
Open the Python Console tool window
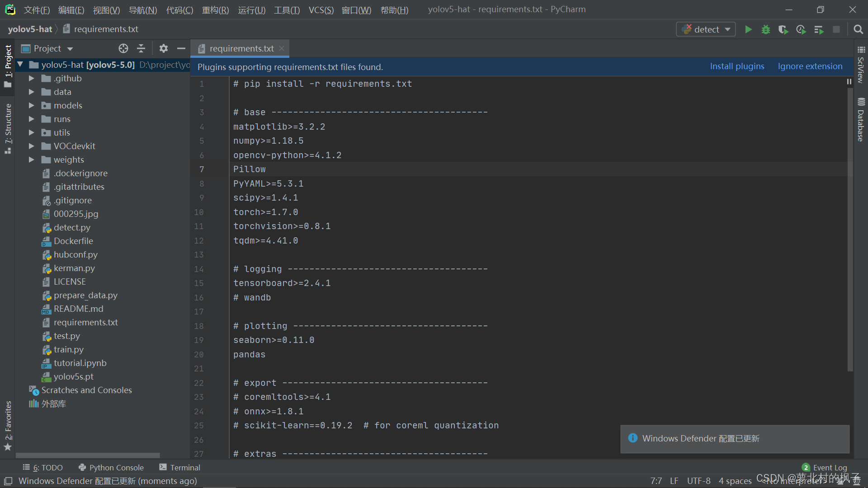(111, 468)
